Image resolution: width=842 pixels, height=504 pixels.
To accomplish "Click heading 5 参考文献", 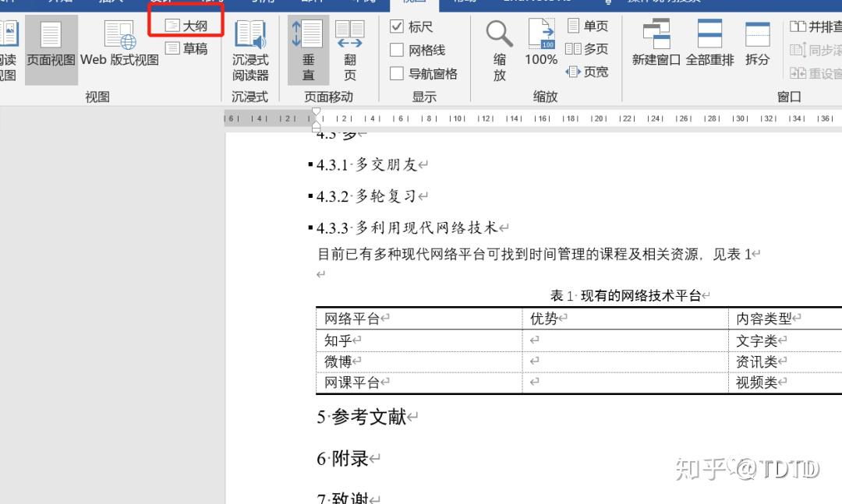I will 362,417.
